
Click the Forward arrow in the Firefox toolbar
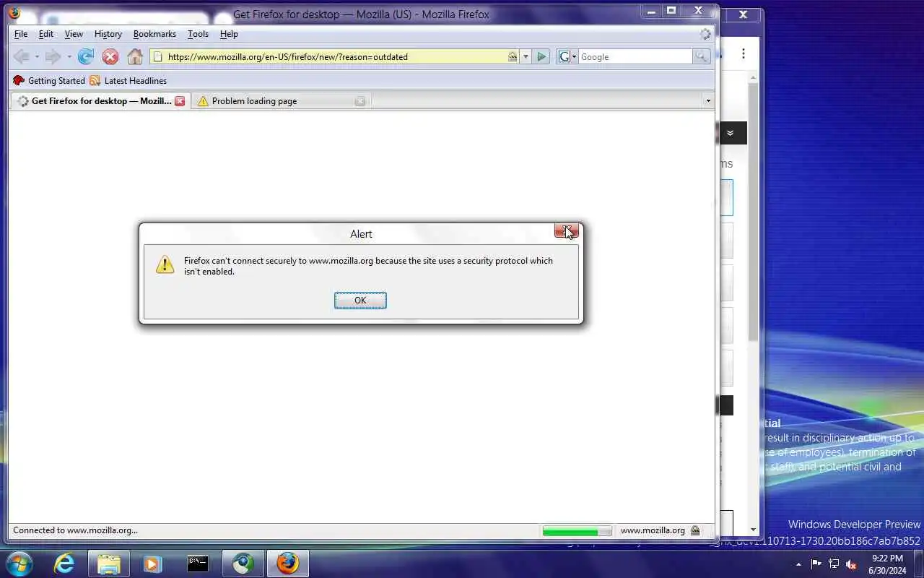53,56
